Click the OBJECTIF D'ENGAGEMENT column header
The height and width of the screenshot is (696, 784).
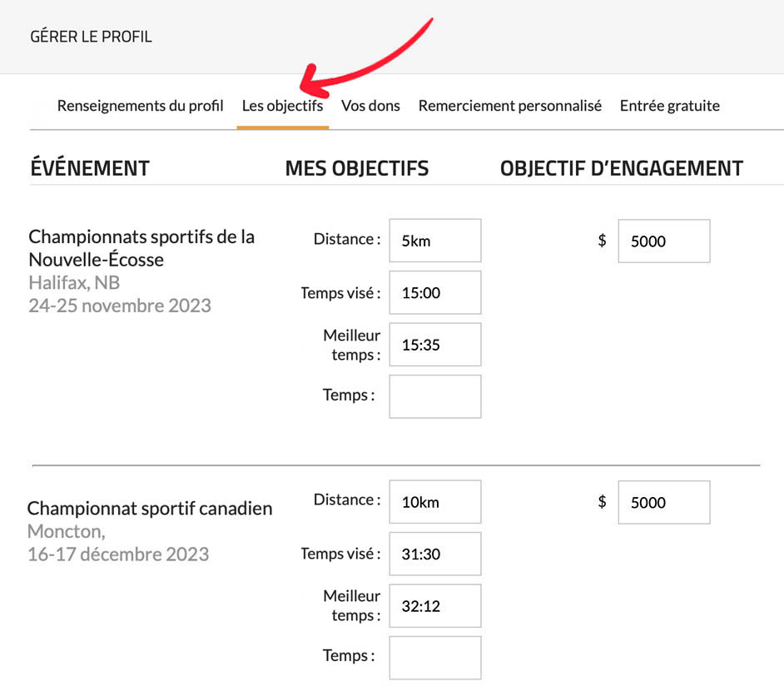tap(621, 168)
